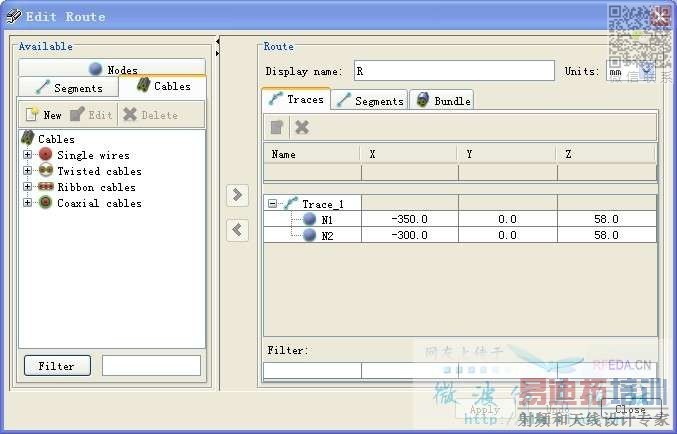Open the Units dropdown
Image resolution: width=677 pixels, height=434 pixels.
[x=647, y=70]
